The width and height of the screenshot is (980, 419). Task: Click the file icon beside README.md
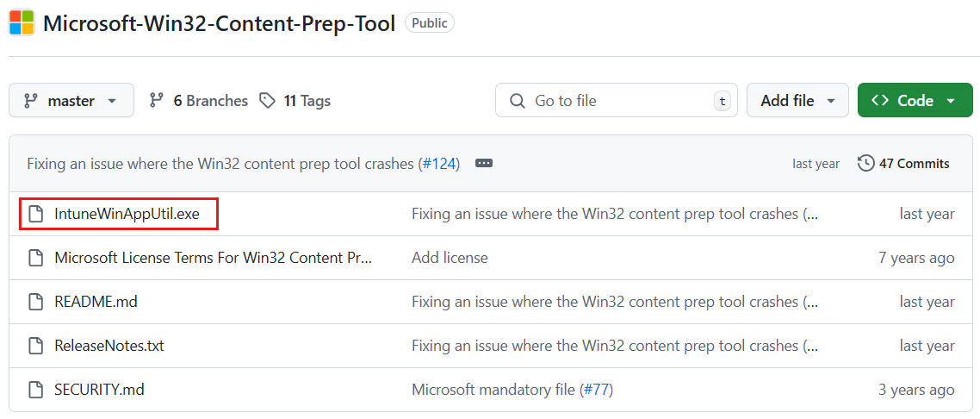click(x=35, y=302)
